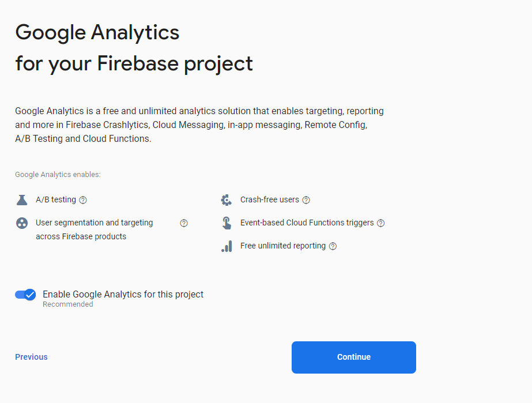Click help icon next to A/B testing
The height and width of the screenshot is (403, 532).
[x=83, y=200]
